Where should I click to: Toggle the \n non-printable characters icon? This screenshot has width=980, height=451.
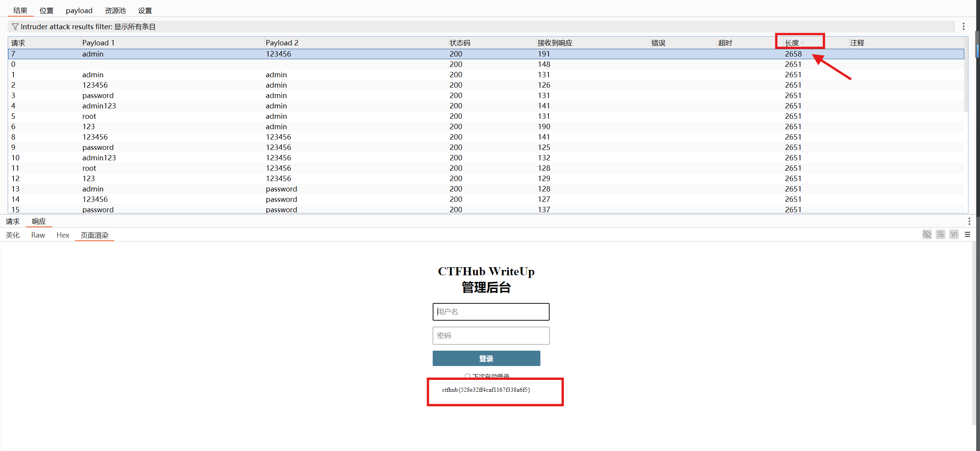tap(954, 235)
